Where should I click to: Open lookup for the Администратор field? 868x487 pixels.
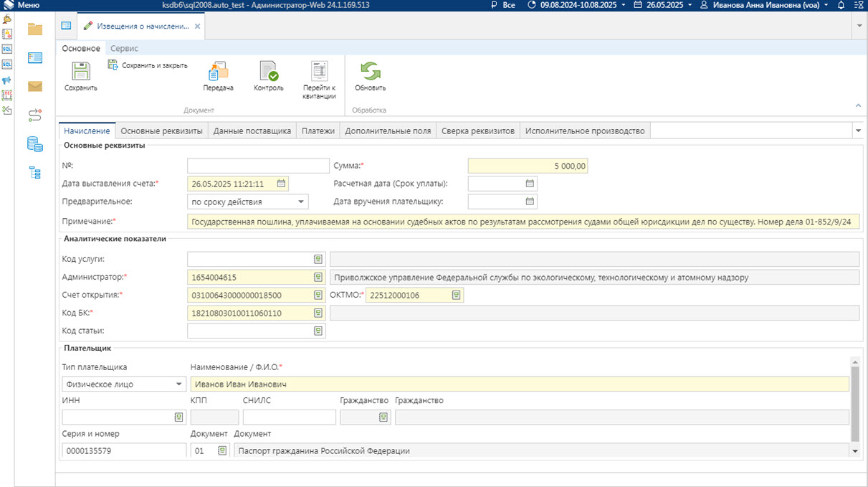[x=318, y=277]
